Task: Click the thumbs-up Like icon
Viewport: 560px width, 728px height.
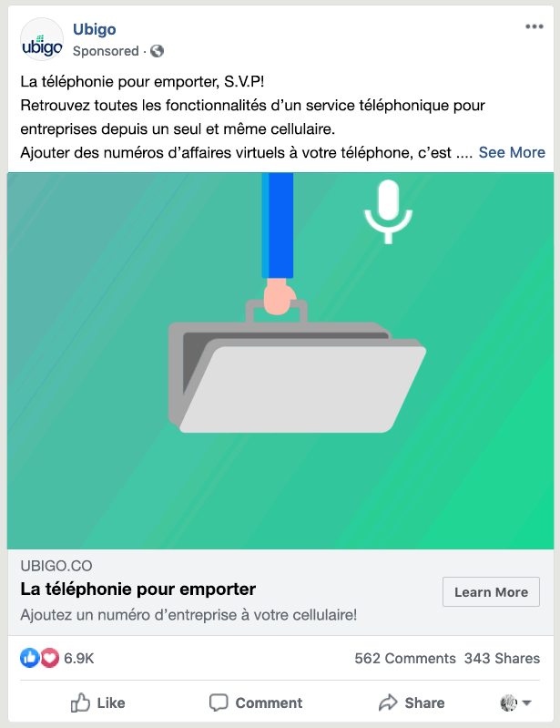Action: [x=80, y=702]
